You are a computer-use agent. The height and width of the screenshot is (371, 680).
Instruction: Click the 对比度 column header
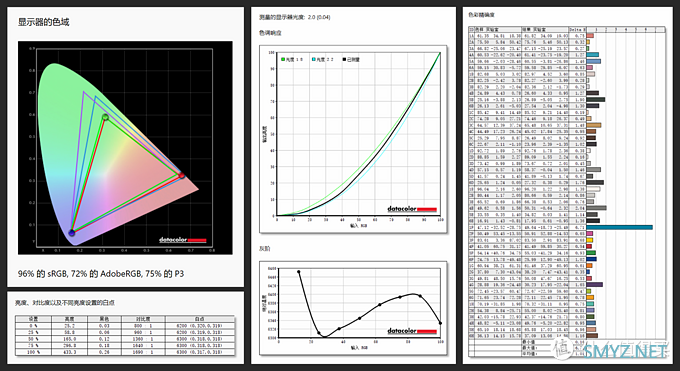(x=143, y=318)
